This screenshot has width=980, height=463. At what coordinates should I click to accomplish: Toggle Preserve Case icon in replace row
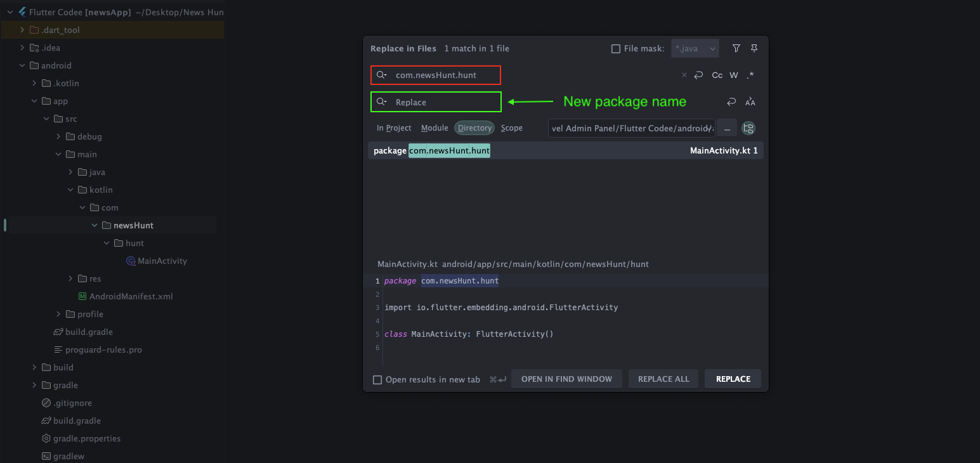750,102
